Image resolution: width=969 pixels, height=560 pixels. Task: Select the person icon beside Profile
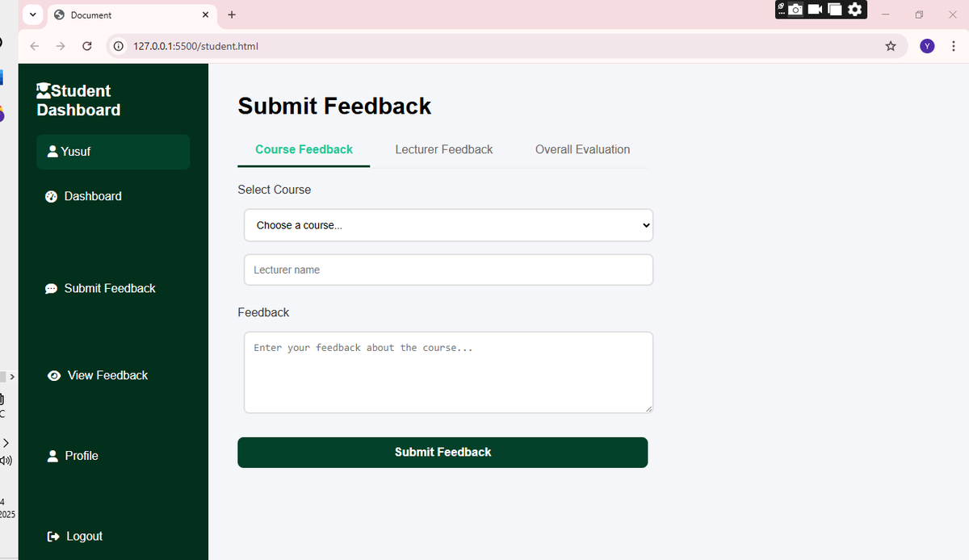coord(52,456)
